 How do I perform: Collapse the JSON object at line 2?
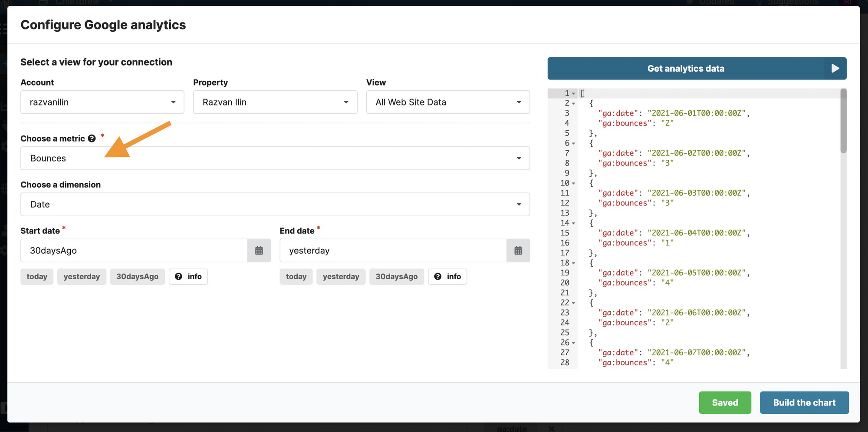point(574,103)
